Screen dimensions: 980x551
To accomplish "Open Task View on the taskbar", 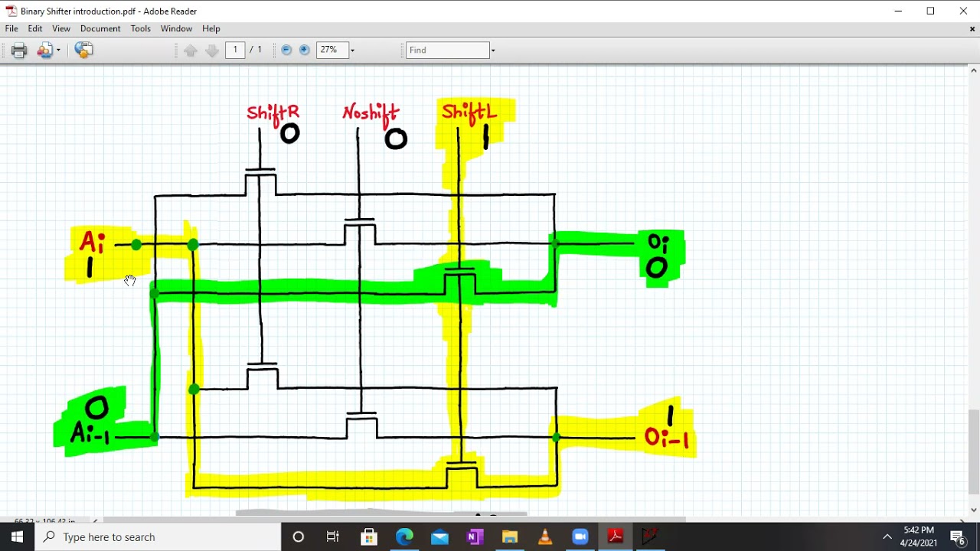I will [x=333, y=536].
